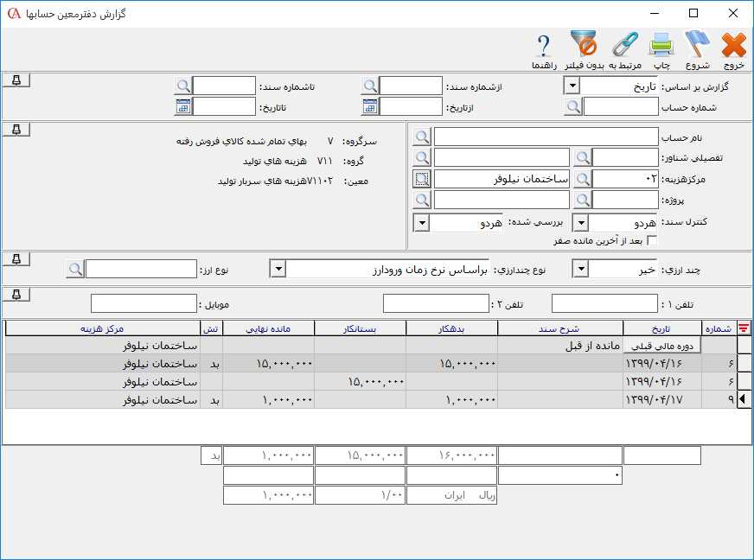754x560 pixels.
Task: Click the بدون فیلتر (No filter) icon
Action: coord(583,45)
